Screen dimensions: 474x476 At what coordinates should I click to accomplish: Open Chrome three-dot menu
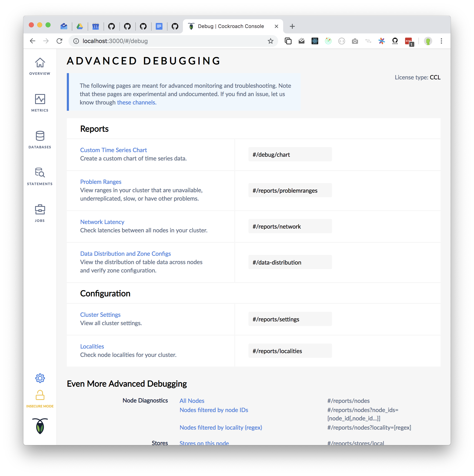click(x=441, y=41)
